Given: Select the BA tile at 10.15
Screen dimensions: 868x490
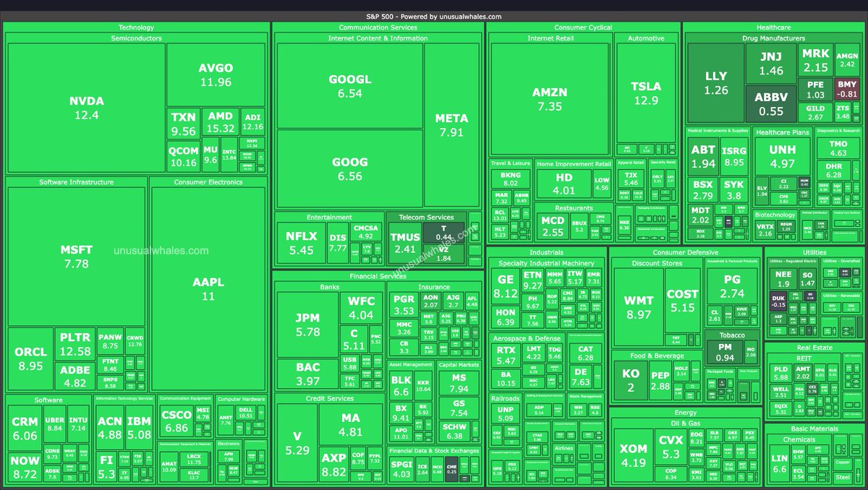Looking at the screenshot, I should (506, 378).
